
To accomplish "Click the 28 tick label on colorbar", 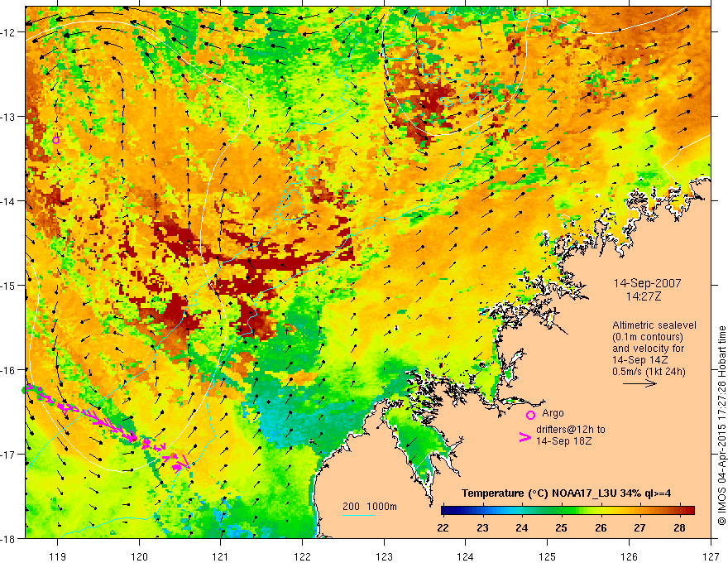I will click(x=679, y=527).
